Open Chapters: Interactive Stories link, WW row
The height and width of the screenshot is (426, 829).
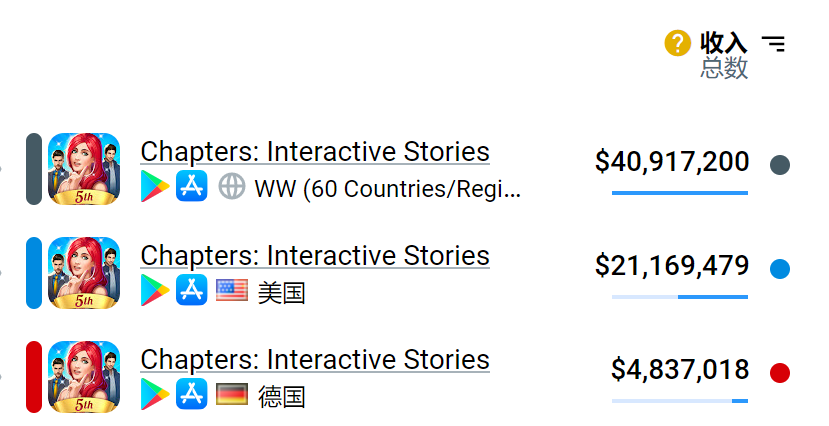[315, 151]
